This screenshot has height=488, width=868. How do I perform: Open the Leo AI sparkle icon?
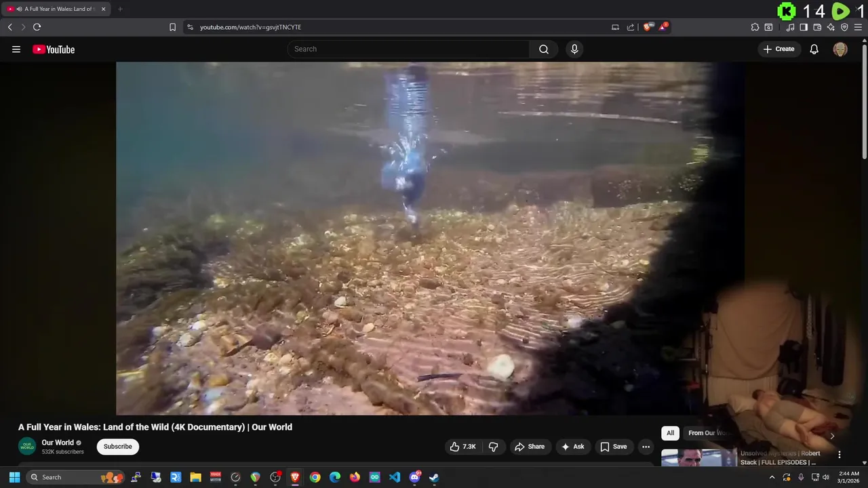point(831,27)
